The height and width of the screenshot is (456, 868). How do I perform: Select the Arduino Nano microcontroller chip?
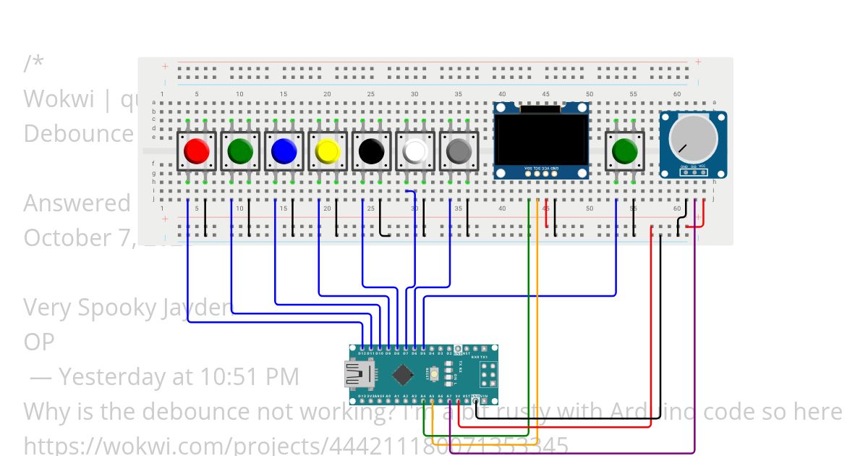403,374
